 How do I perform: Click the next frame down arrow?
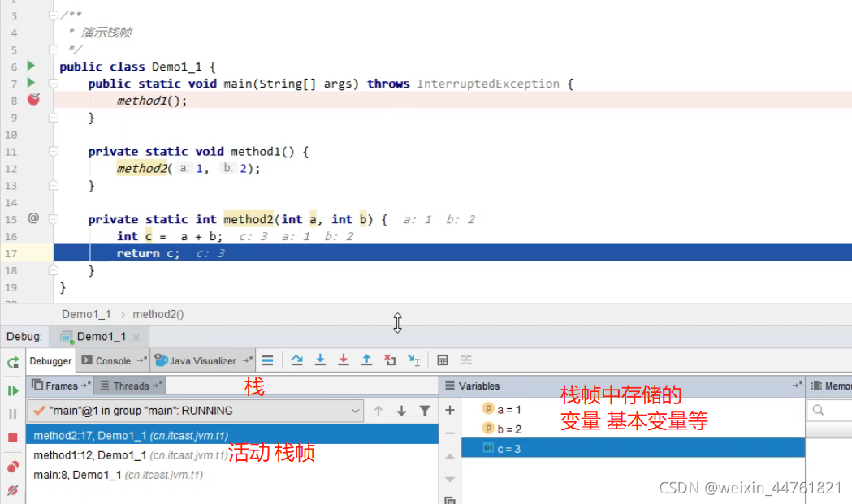(401, 411)
